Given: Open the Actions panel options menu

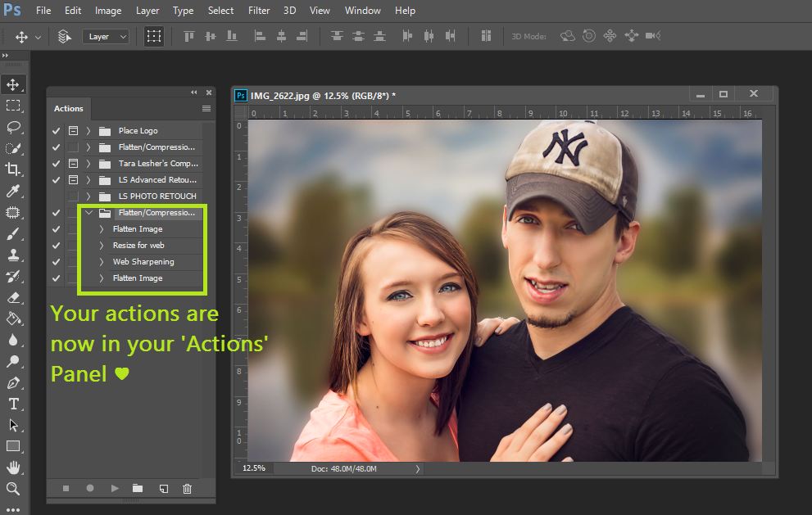Looking at the screenshot, I should coord(206,108).
